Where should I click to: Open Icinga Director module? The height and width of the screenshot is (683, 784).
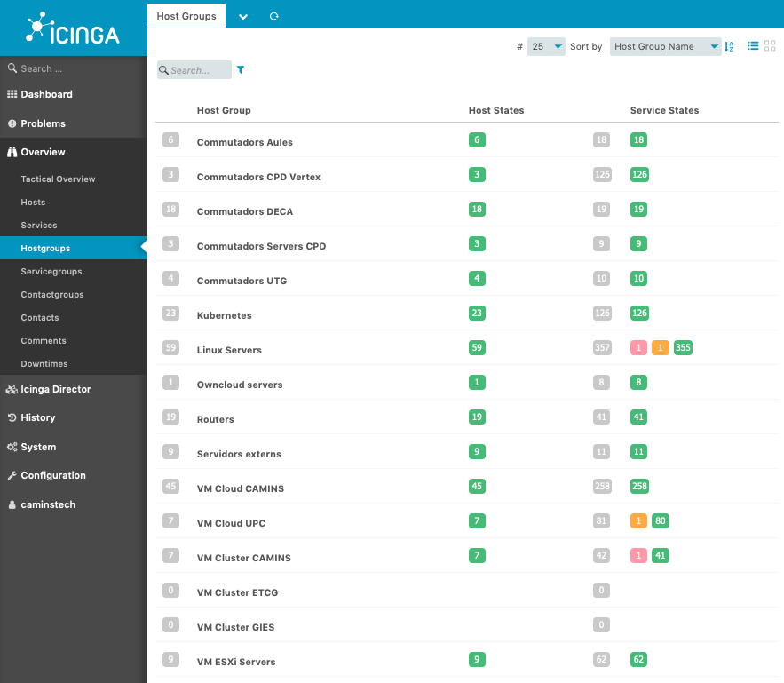(55, 389)
